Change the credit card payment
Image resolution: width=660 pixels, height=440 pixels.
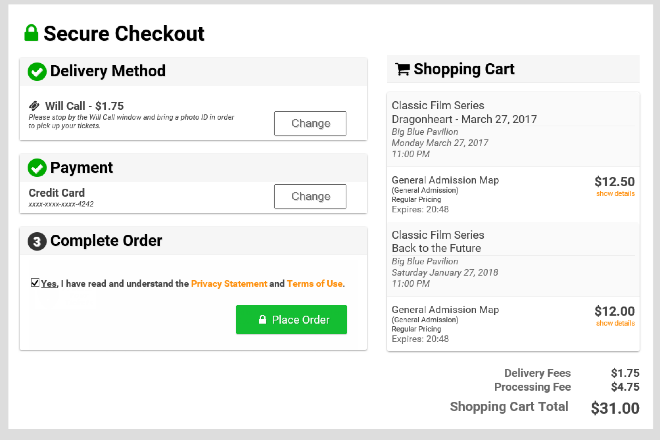(x=310, y=196)
